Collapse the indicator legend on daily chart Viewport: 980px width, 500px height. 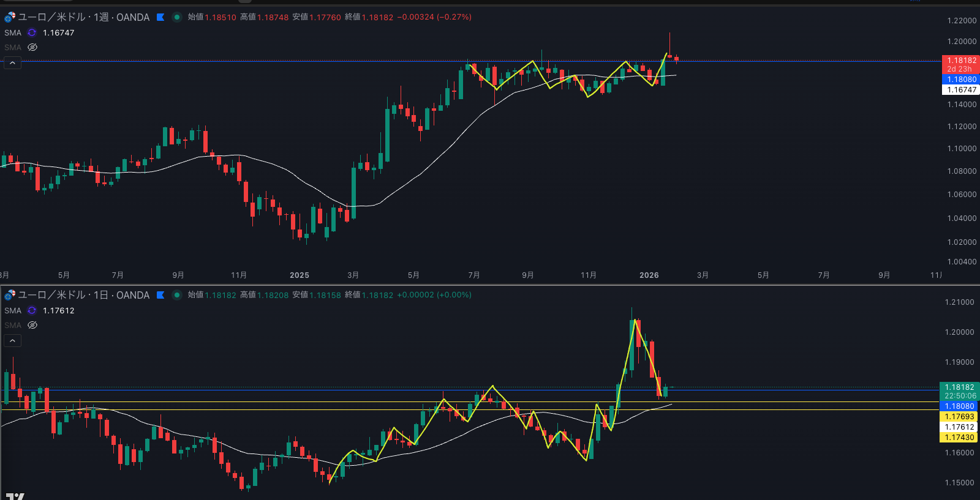coord(12,341)
